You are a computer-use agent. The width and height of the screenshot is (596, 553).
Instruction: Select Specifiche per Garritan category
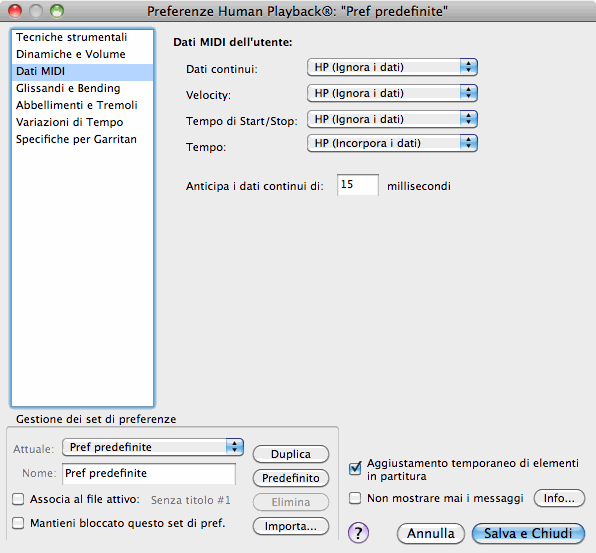(82, 139)
